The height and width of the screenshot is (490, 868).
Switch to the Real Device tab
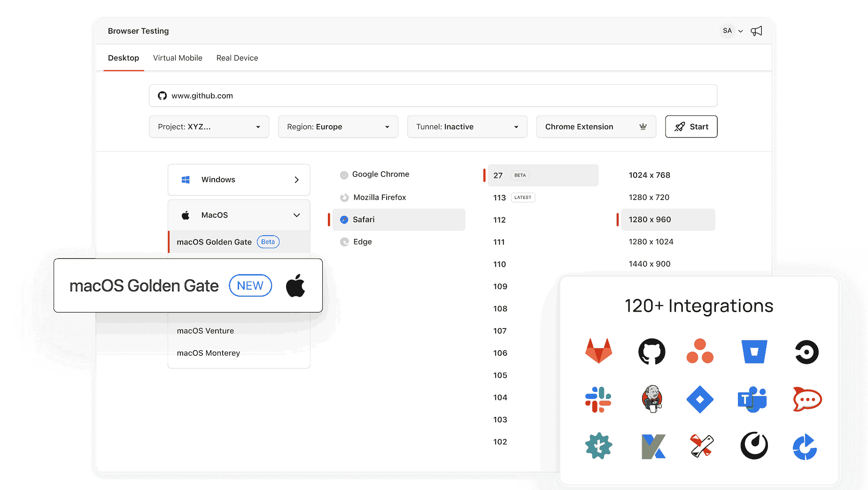point(237,58)
